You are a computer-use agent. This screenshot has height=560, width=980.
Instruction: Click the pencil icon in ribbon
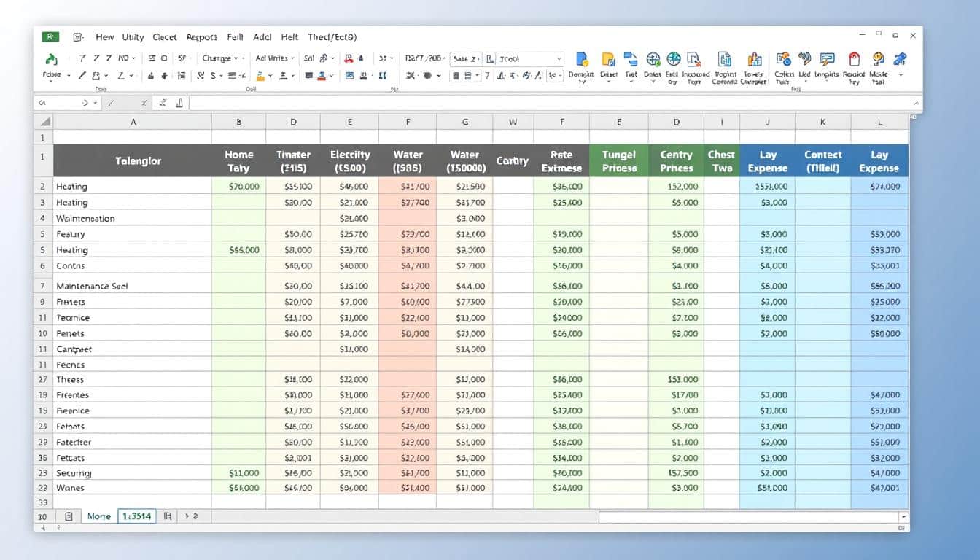click(83, 76)
